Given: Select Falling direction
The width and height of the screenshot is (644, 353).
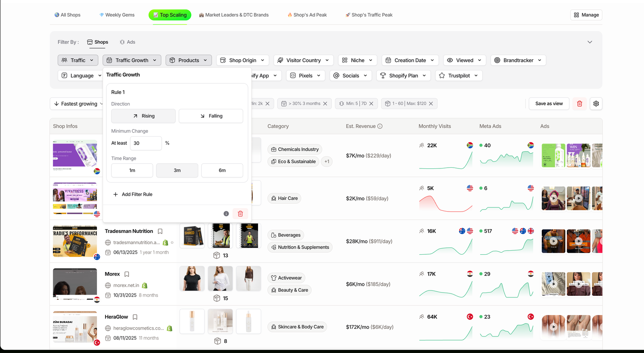Looking at the screenshot, I should (x=211, y=116).
